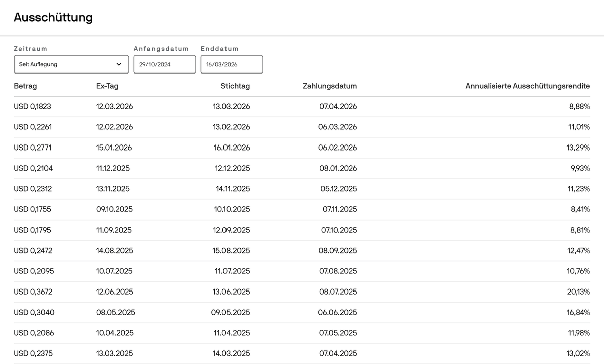Click Ex-Tag date 15.01.2026
This screenshot has height=364, width=604.
point(114,148)
